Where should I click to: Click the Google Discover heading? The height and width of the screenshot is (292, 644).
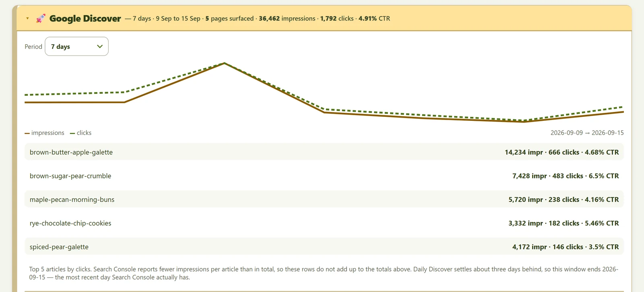pyautogui.click(x=85, y=19)
